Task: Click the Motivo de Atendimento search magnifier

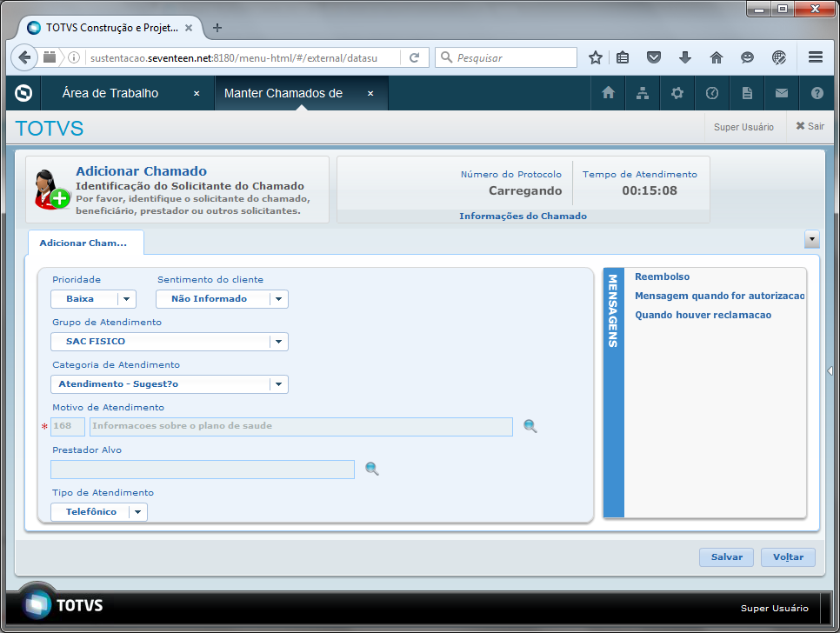Action: coord(530,426)
